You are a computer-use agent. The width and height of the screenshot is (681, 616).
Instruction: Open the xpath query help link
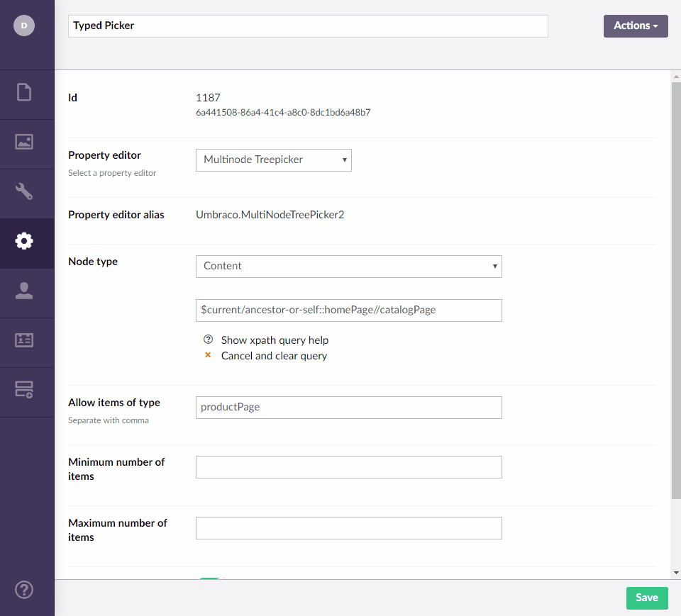coord(274,340)
